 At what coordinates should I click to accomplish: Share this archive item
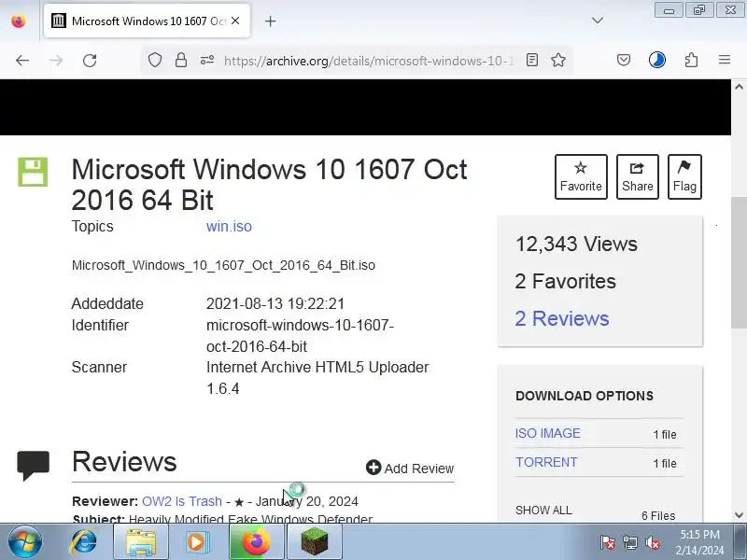click(638, 176)
